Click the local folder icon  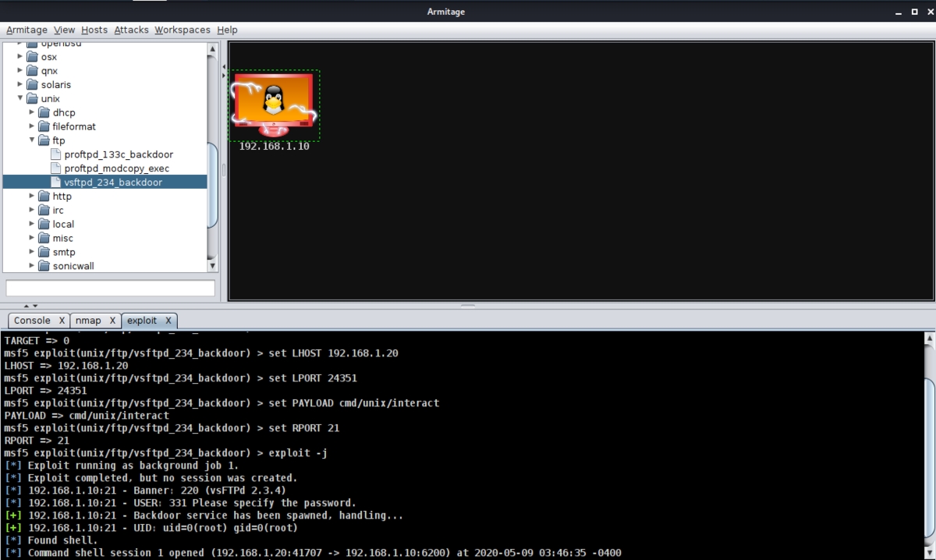(x=44, y=225)
